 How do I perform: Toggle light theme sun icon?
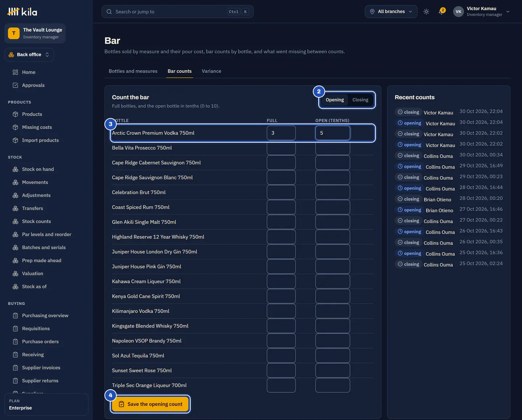(x=426, y=12)
